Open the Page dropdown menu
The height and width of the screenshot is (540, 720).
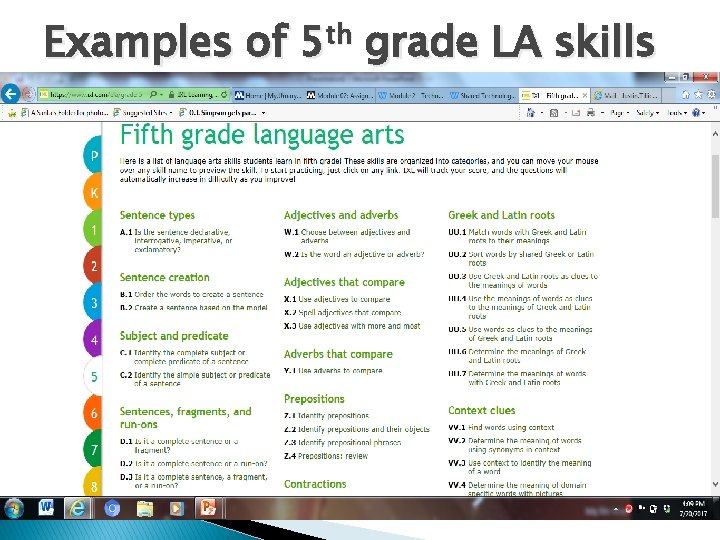pos(619,113)
